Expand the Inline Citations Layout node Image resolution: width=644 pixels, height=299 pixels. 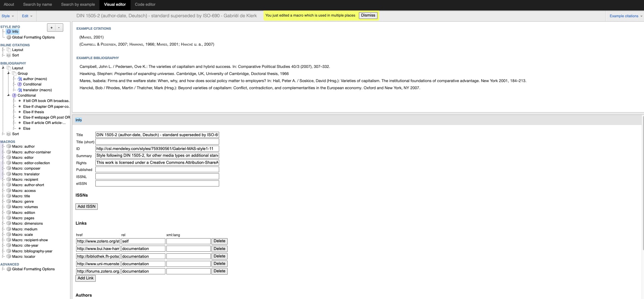click(3, 50)
